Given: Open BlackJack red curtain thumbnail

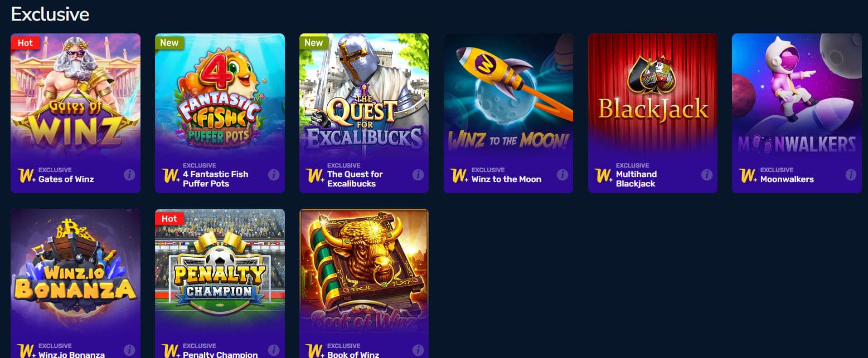Looking at the screenshot, I should tap(653, 96).
